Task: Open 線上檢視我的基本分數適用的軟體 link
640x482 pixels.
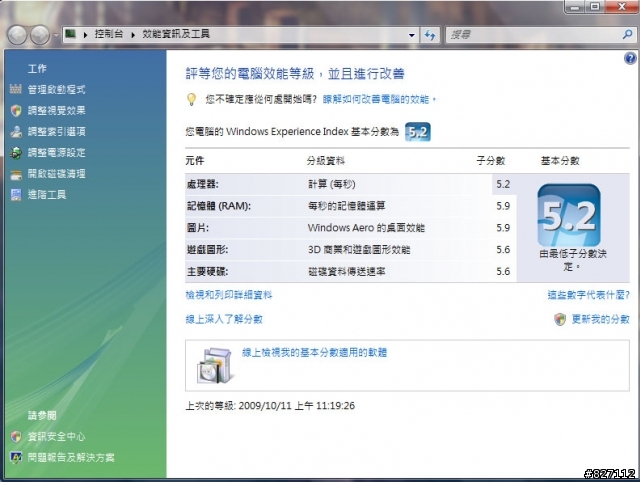Action: pos(314,353)
